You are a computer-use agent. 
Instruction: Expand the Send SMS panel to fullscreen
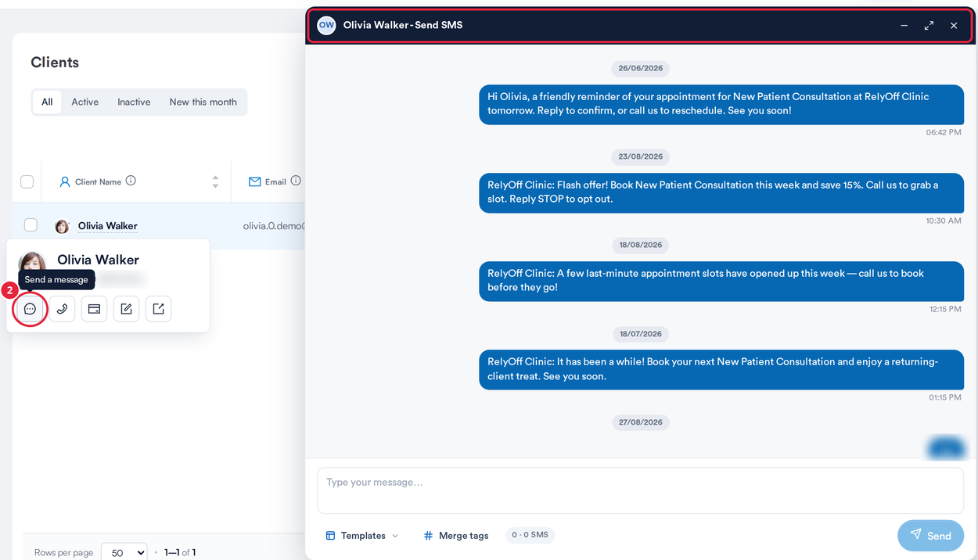coord(929,26)
